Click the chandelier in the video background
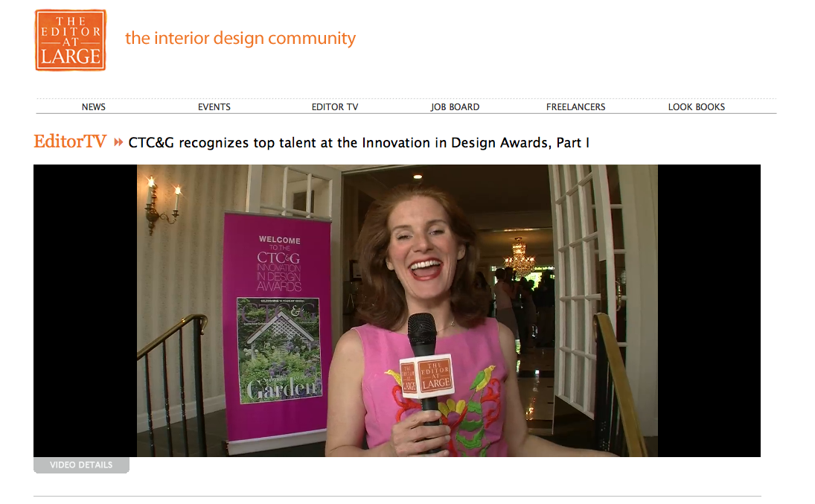Image resolution: width=815 pixels, height=504 pixels. (519, 257)
